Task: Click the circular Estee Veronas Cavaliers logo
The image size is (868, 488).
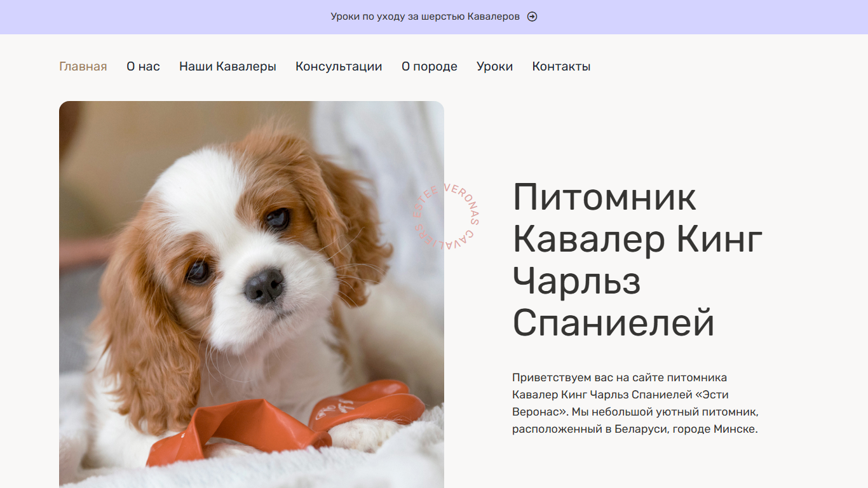Action: tap(445, 217)
